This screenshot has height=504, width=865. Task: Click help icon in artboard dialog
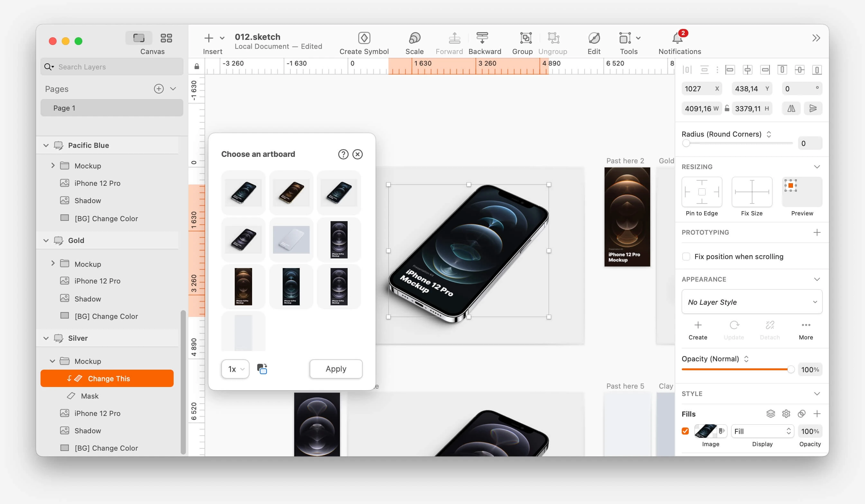[x=343, y=154]
